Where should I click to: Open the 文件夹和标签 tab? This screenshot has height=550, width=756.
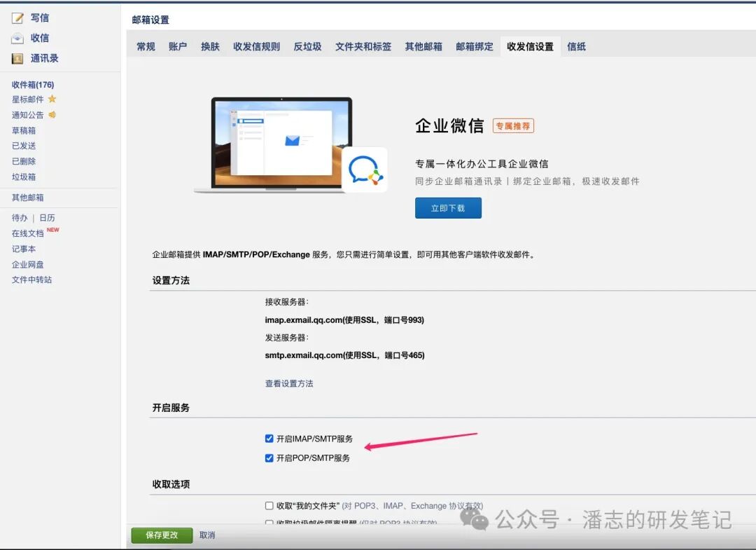[x=363, y=47]
